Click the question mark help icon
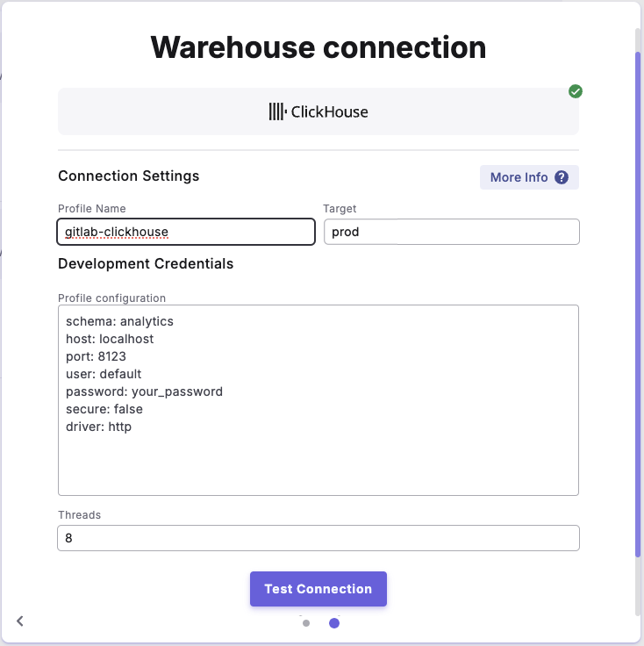The image size is (644, 646). [562, 177]
